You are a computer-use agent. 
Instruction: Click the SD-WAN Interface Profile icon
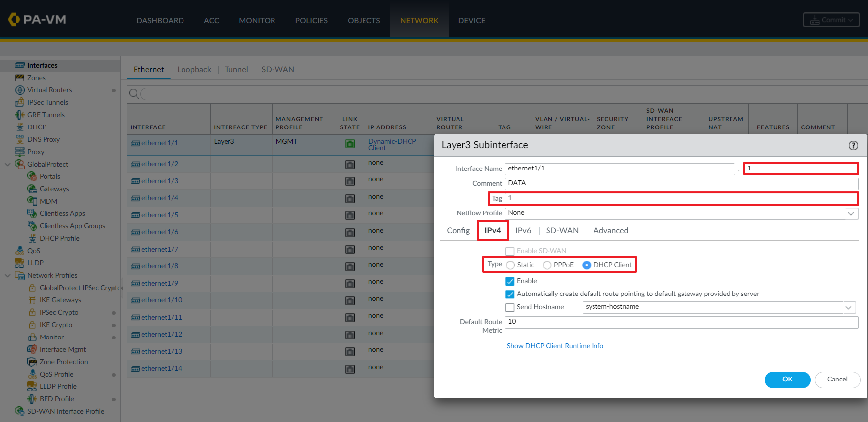coord(20,411)
